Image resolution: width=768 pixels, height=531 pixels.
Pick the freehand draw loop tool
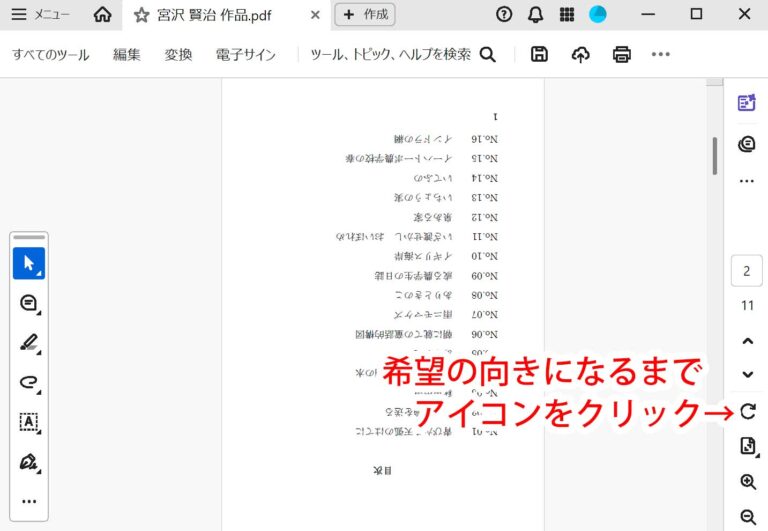tap(29, 382)
